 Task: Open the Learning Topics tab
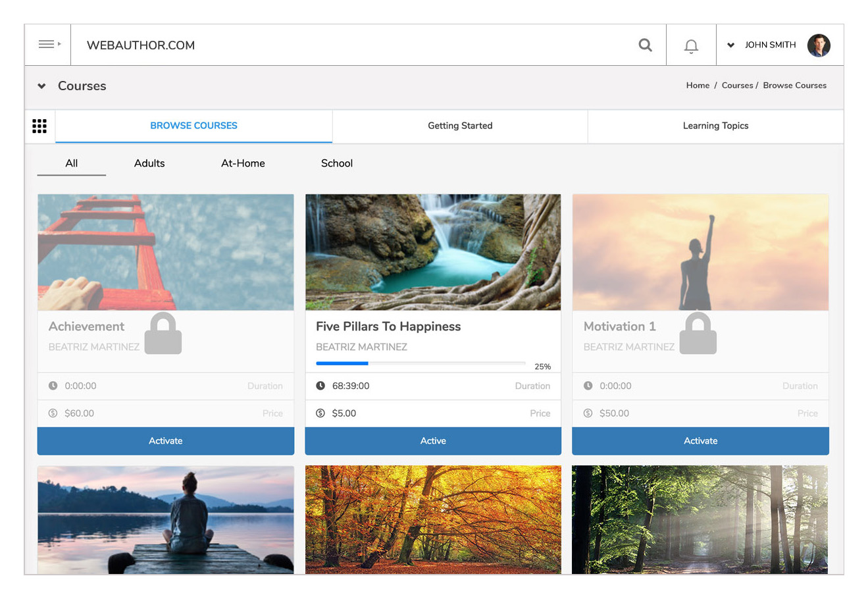[x=715, y=126]
